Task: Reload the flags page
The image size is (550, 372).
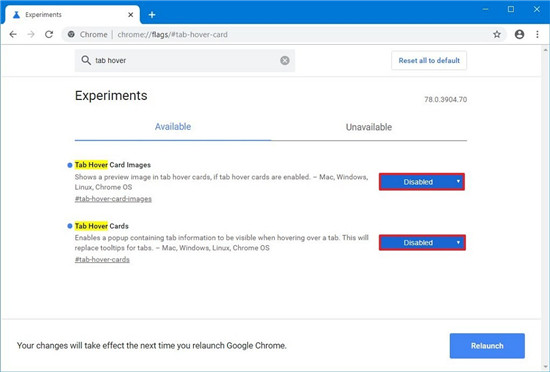Action: point(49,34)
